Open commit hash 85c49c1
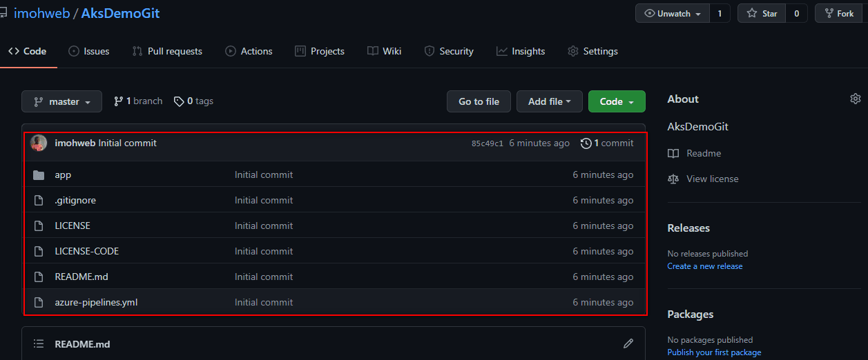The width and height of the screenshot is (868, 360). 488,143
